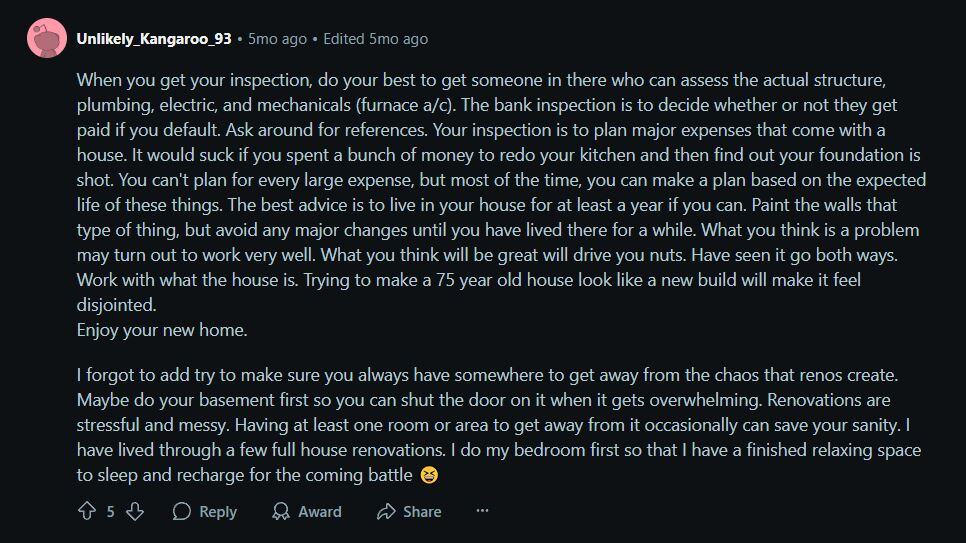Click the laughing emoji after coming battle
The width and height of the screenshot is (966, 543).
point(429,475)
